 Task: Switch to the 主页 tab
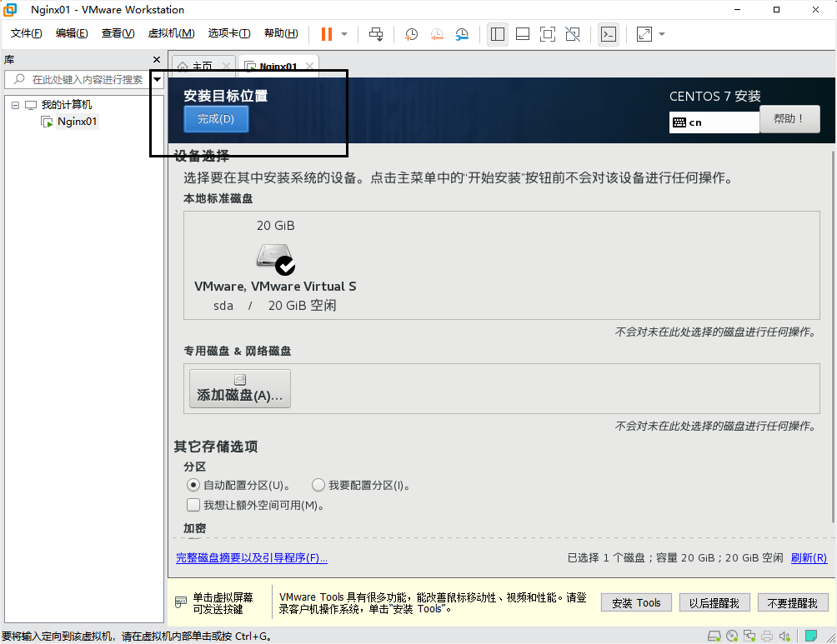202,66
